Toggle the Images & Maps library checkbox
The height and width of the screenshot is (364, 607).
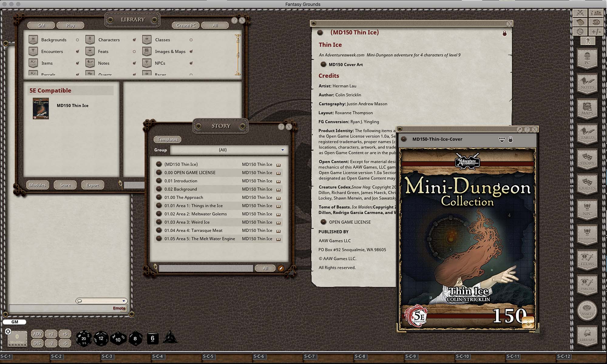(191, 52)
